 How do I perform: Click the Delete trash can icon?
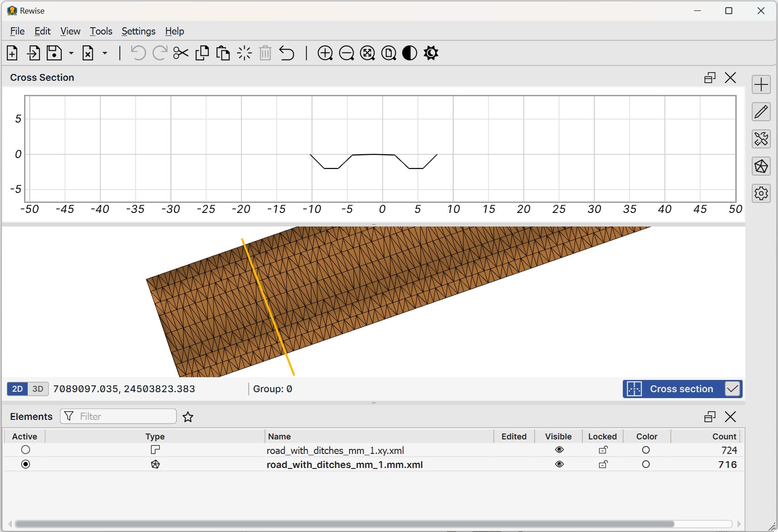coord(266,53)
